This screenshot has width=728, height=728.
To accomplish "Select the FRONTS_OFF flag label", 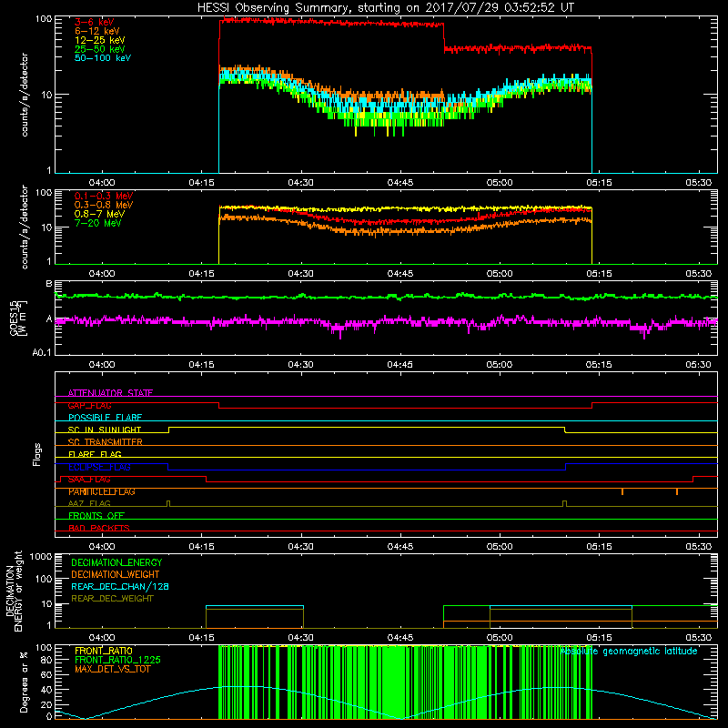I will [x=96, y=515].
